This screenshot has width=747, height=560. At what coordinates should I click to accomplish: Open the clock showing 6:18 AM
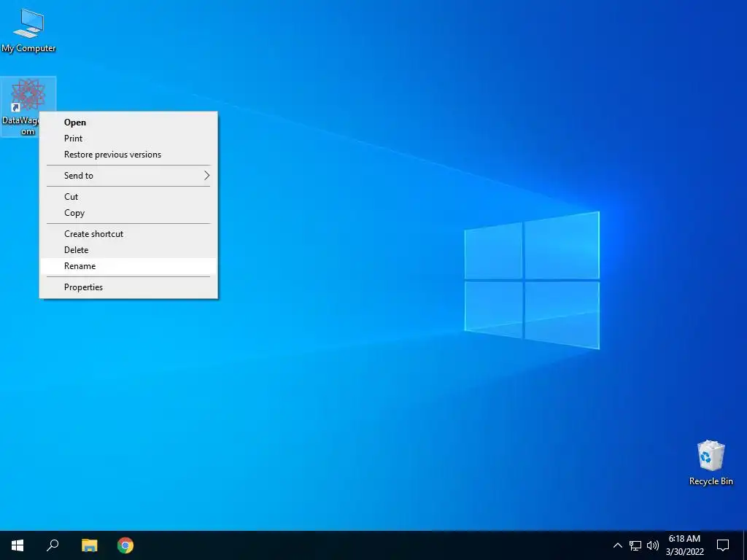684,545
